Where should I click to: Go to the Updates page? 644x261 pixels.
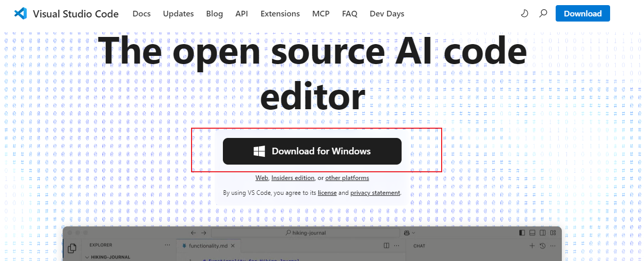[x=178, y=14]
